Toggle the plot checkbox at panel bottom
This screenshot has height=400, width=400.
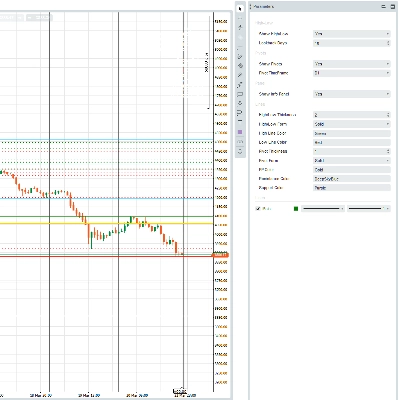click(x=258, y=209)
